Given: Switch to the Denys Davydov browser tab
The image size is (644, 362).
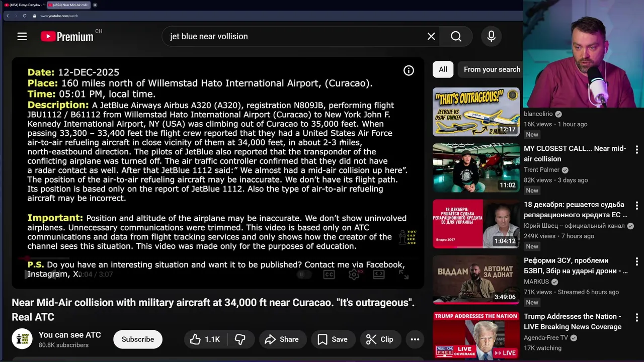Looking at the screenshot, I should coord(24,5).
